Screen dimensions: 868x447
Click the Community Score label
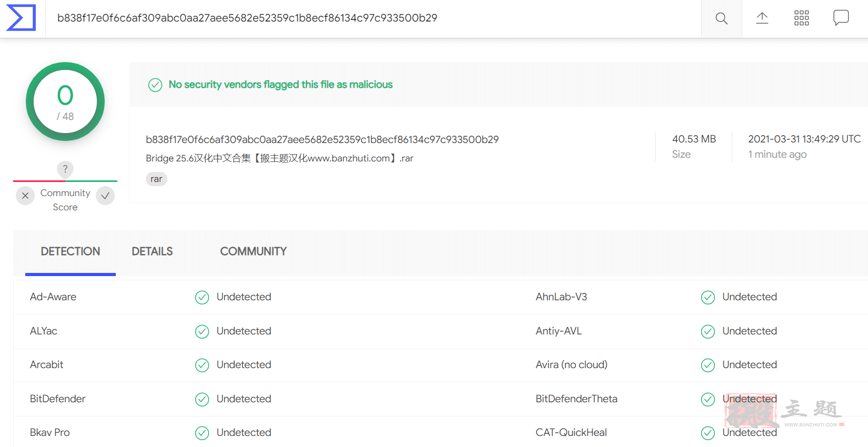65,200
